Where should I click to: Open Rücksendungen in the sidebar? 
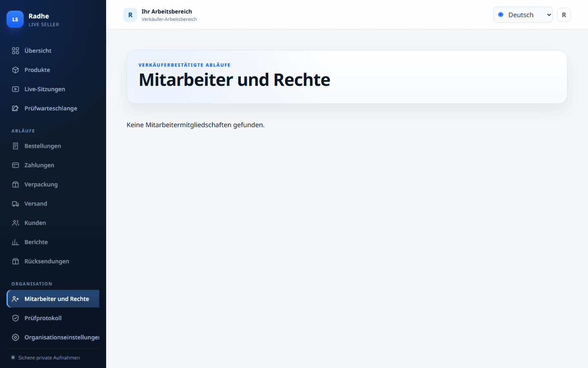point(53,261)
